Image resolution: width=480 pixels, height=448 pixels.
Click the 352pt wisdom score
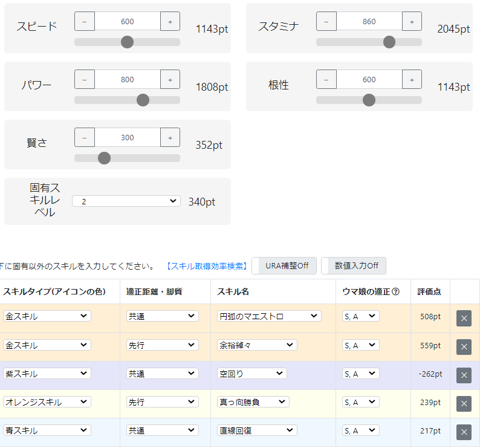pos(209,145)
